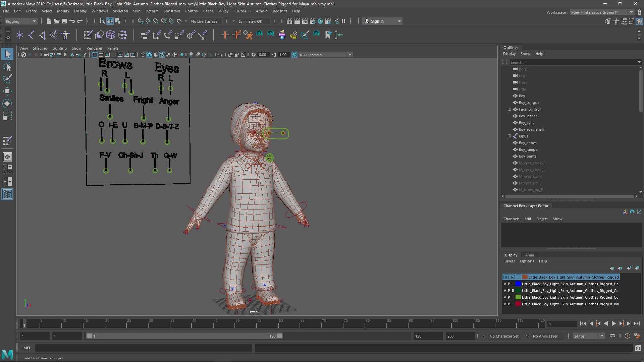Open the Rigging menu set dropdown

coord(21,21)
